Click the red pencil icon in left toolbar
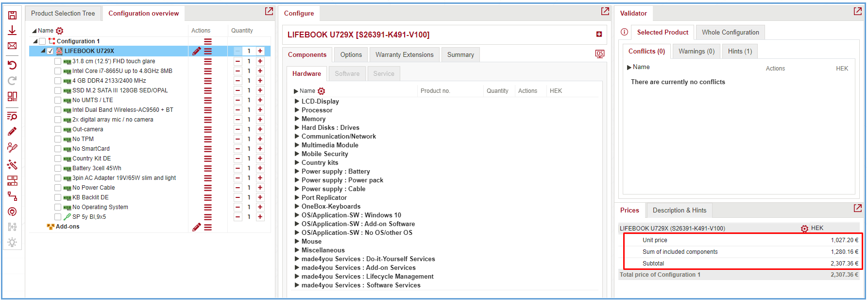 [x=12, y=131]
